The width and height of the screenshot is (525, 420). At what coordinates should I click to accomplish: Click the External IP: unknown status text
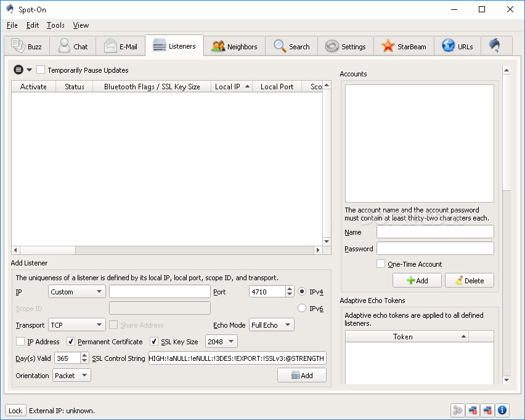62,411
